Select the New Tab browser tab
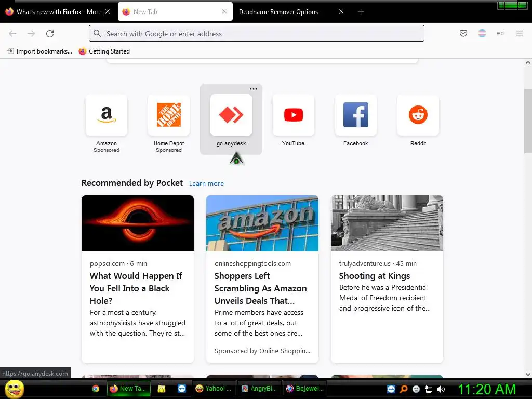532x399 pixels. (x=175, y=12)
